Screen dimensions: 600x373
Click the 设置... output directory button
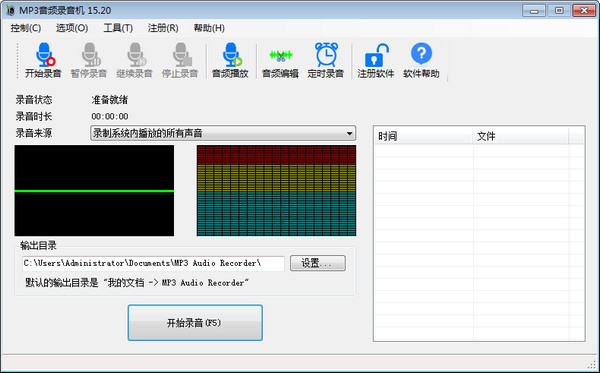tap(318, 263)
